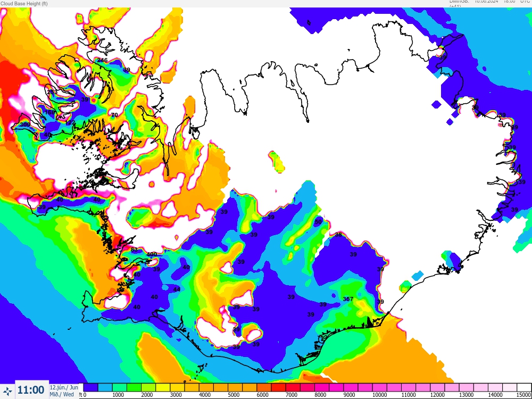This screenshot has height=399, width=532.
Task: Click the 8000 legend scale label
Action: (x=320, y=395)
